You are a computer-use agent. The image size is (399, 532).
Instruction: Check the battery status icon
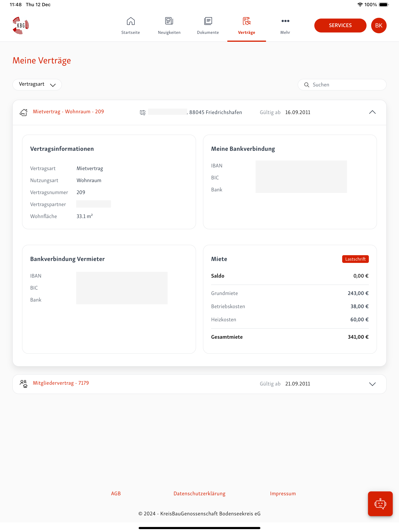click(x=384, y=5)
